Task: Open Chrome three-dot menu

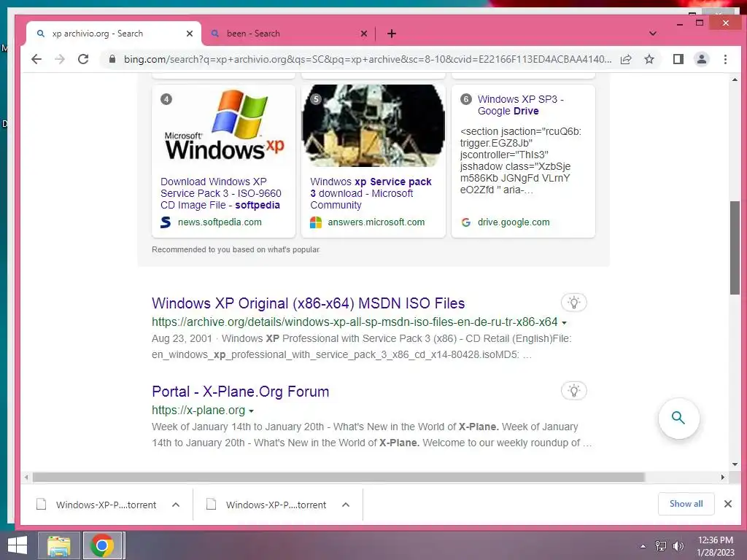Action: click(725, 59)
